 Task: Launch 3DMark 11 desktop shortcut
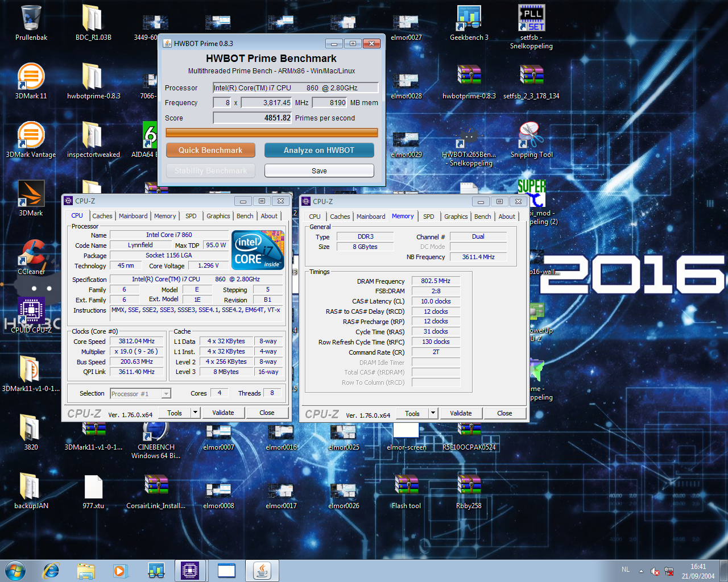tap(31, 81)
